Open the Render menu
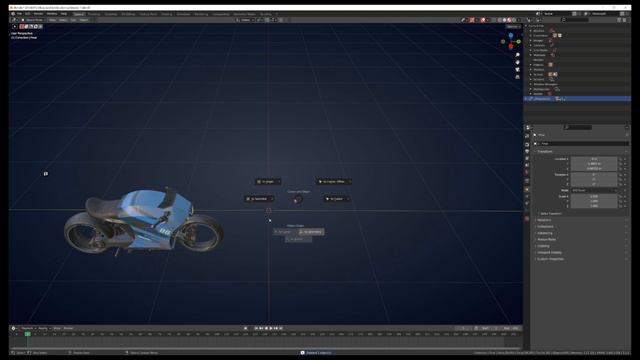Viewport: 640px width, 360px height. (x=38, y=13)
